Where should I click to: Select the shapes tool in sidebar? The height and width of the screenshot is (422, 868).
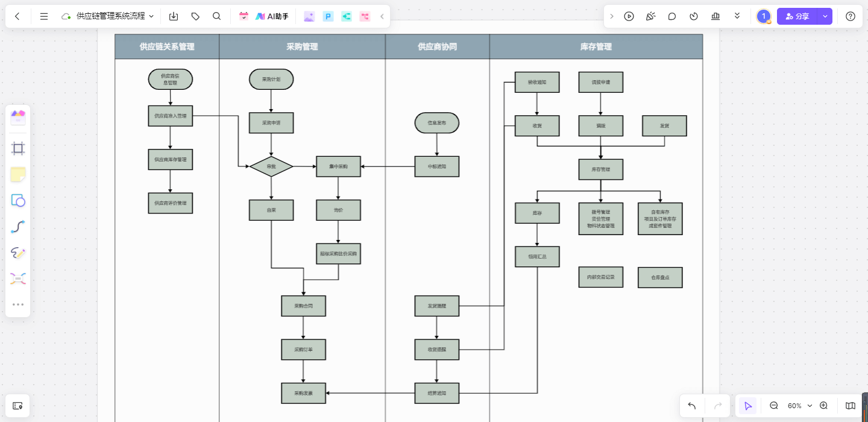click(18, 201)
